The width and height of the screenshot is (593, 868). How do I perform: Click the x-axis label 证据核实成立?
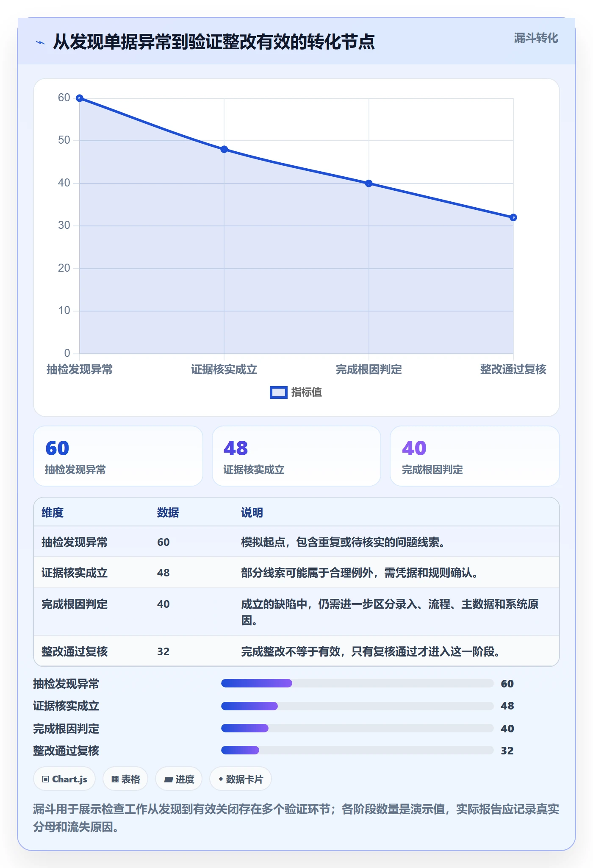point(224,370)
